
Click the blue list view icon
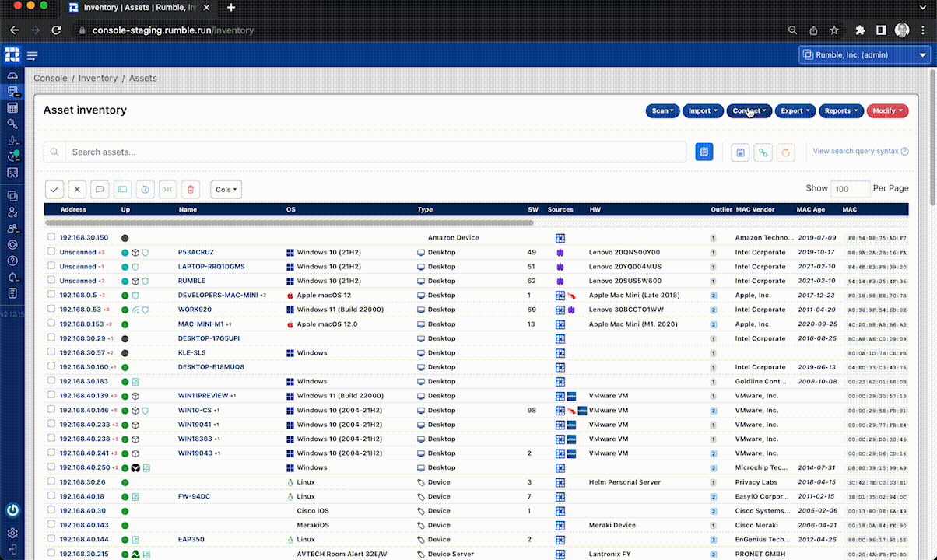[x=704, y=152]
